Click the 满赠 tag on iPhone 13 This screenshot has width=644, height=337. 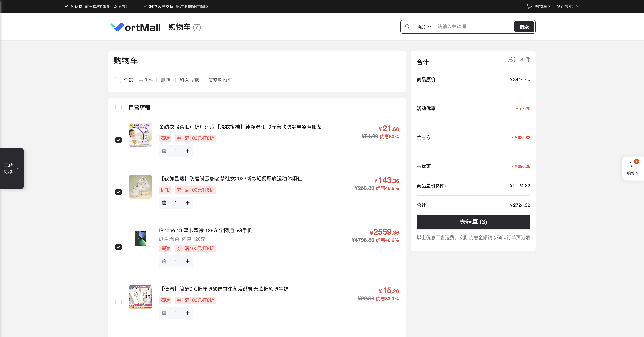coord(165,248)
